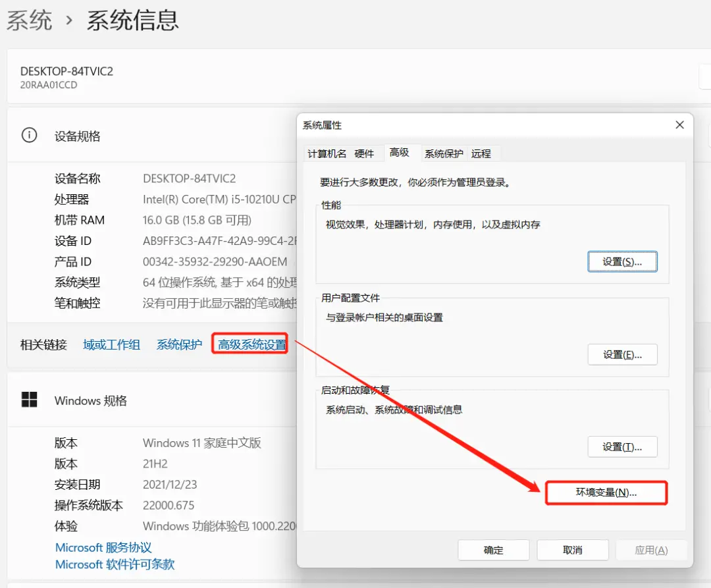Image resolution: width=711 pixels, height=588 pixels.
Task: Click the 设备 ID label
Action: pyautogui.click(x=73, y=241)
